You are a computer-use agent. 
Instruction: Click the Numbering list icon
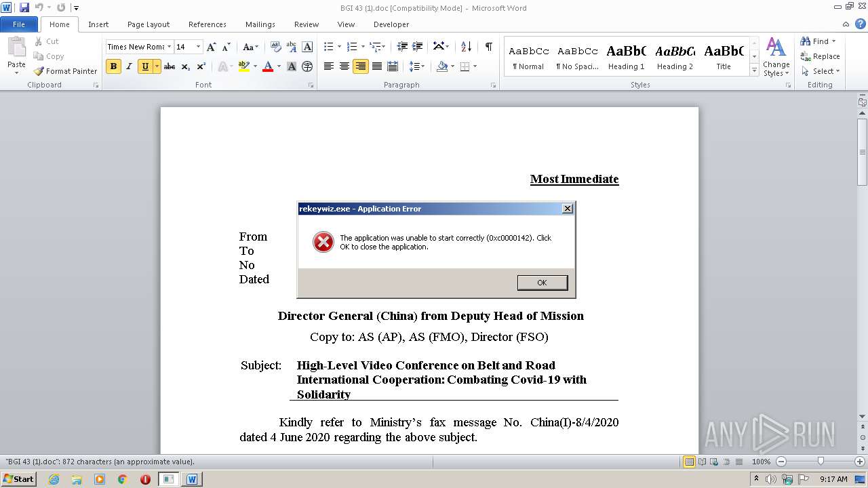351,47
